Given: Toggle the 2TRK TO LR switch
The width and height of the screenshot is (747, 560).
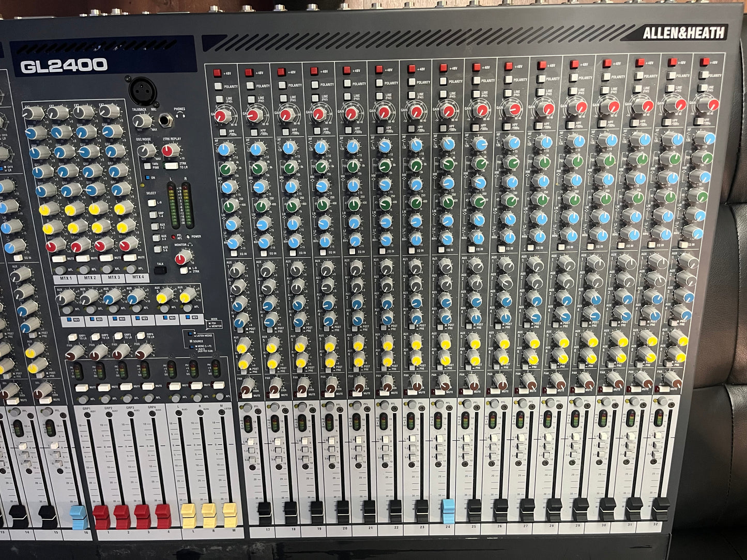Looking at the screenshot, I should click(x=172, y=166).
